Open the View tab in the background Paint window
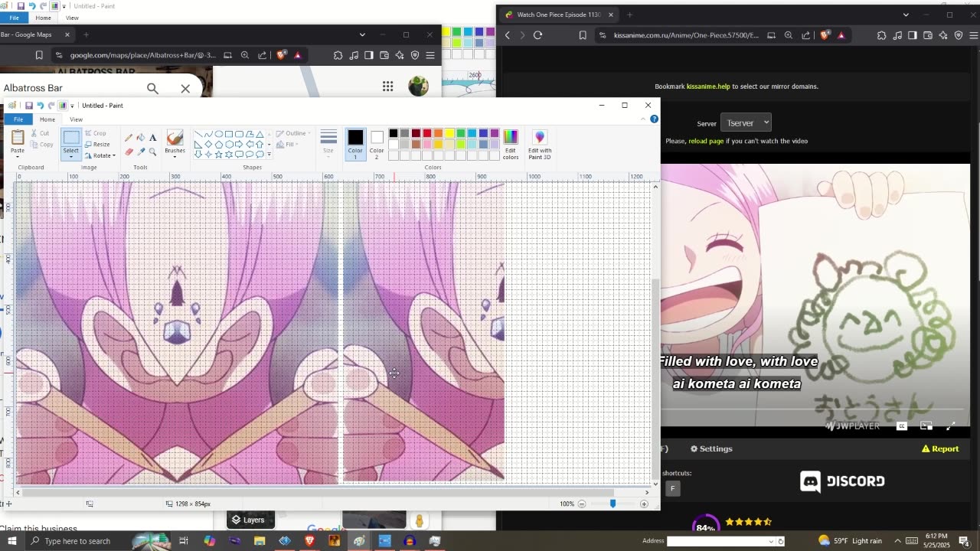980x551 pixels. point(72,18)
